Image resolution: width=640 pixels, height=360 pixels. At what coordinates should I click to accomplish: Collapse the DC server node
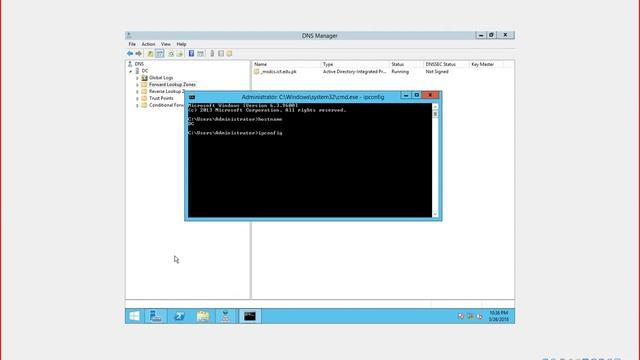coord(131,71)
